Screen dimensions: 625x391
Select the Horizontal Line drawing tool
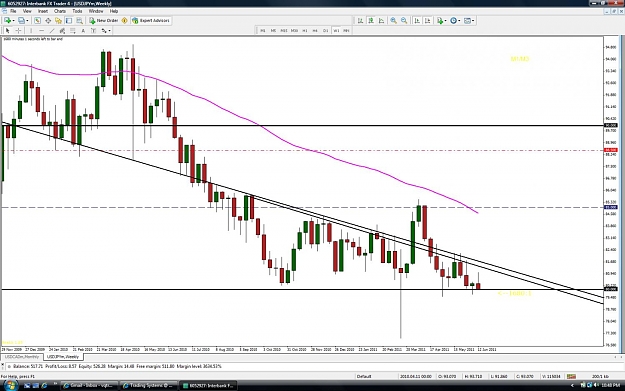[41, 31]
